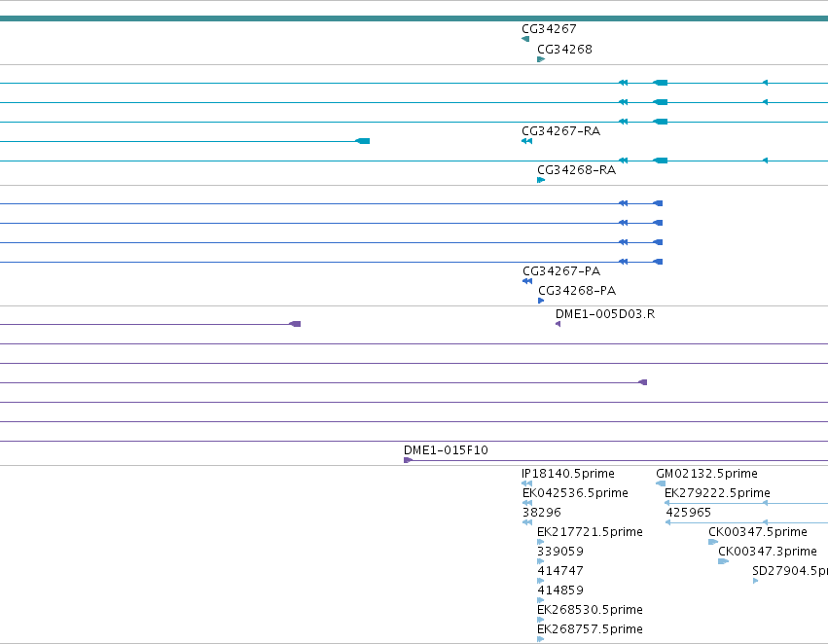Select the CK00347.3prime EST label
Image resolution: width=828 pixels, height=644 pixels.
[768, 552]
